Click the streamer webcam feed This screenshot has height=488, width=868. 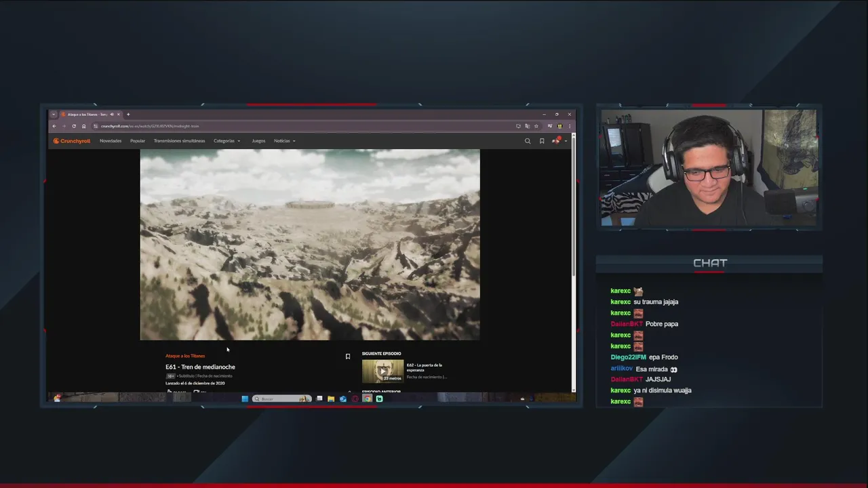click(709, 168)
